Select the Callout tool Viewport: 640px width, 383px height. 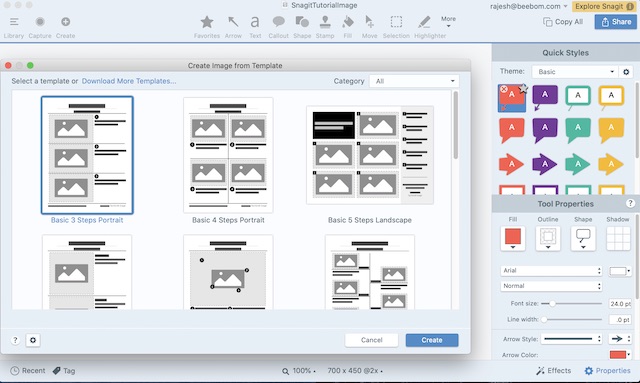278,22
